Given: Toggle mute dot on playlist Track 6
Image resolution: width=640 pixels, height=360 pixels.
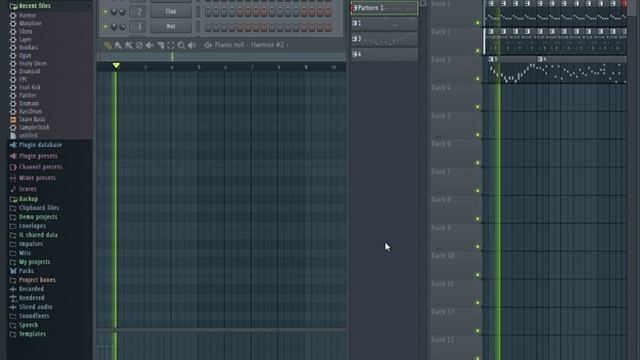Looking at the screenshot, I should pyautogui.click(x=478, y=163).
